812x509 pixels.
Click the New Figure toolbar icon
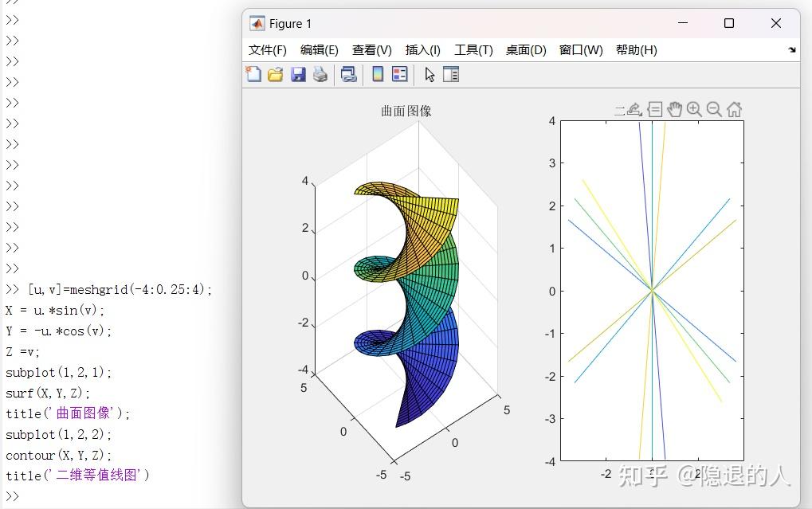pyautogui.click(x=253, y=75)
